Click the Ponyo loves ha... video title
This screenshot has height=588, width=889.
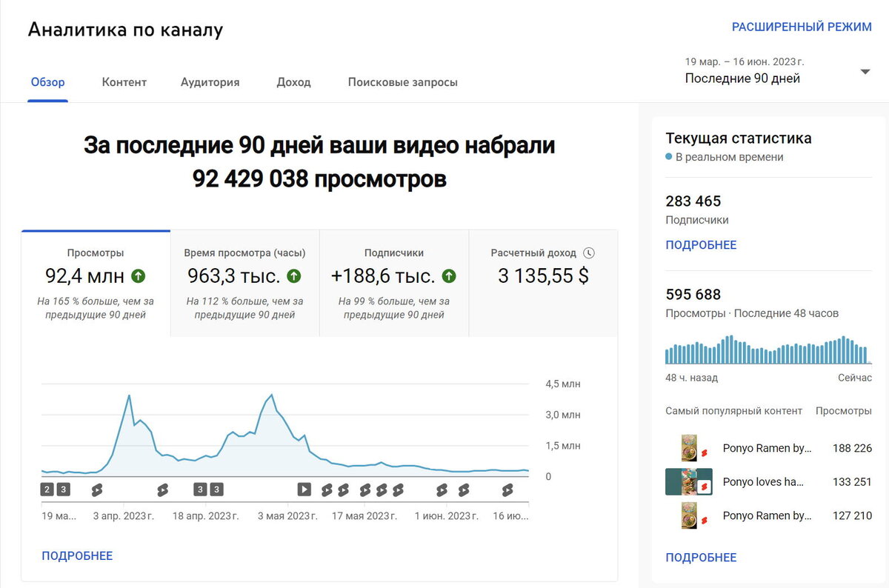pos(763,481)
